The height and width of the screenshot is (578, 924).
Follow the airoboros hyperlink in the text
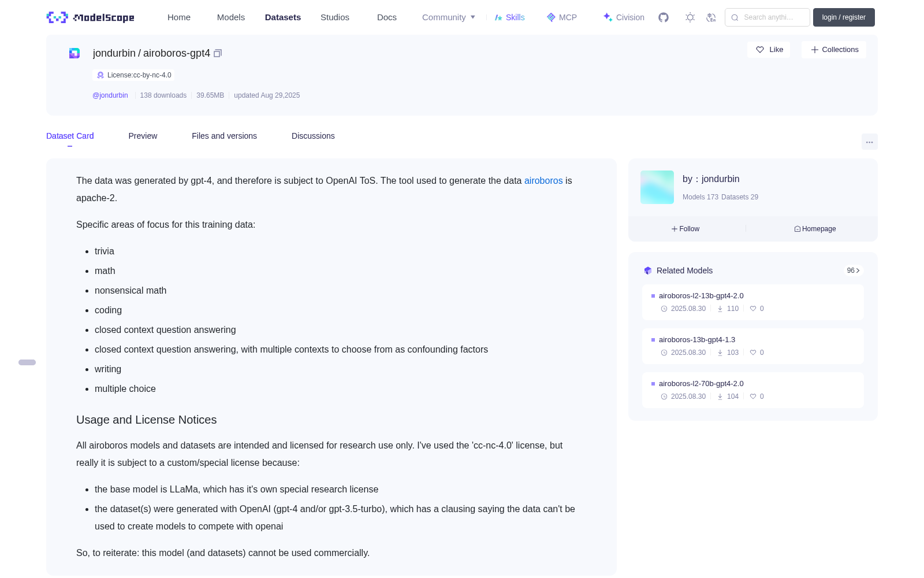click(x=543, y=181)
